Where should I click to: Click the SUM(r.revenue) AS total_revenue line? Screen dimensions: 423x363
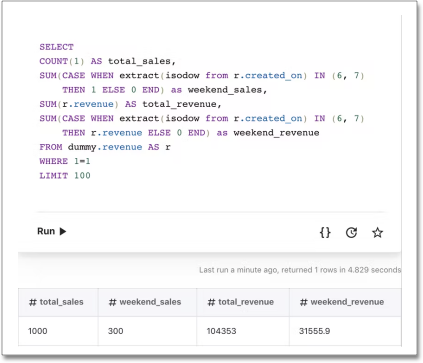coord(130,104)
